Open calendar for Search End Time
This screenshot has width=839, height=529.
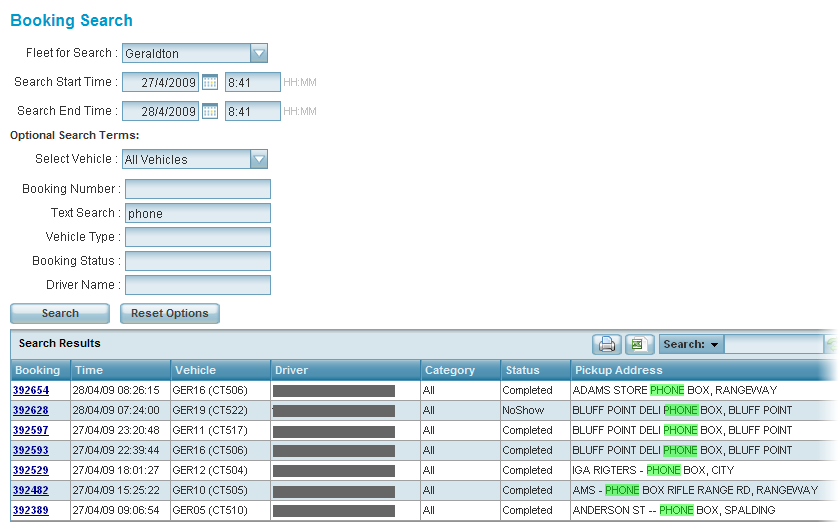coord(210,112)
